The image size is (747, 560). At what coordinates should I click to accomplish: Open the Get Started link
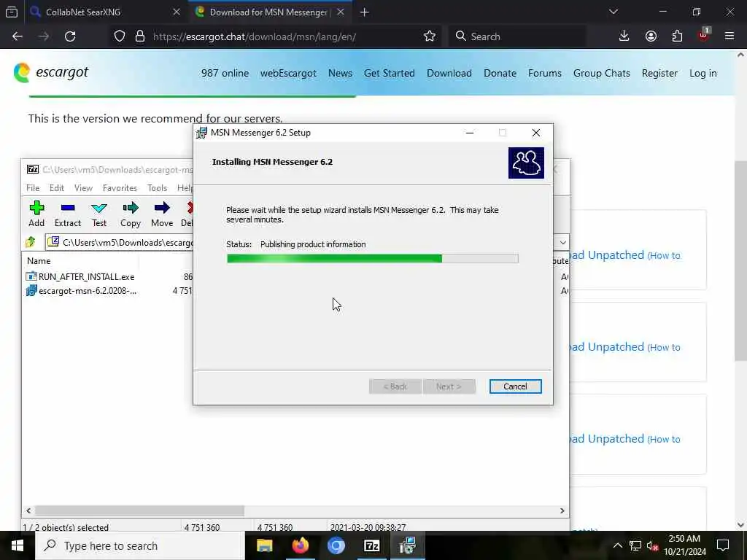390,74
